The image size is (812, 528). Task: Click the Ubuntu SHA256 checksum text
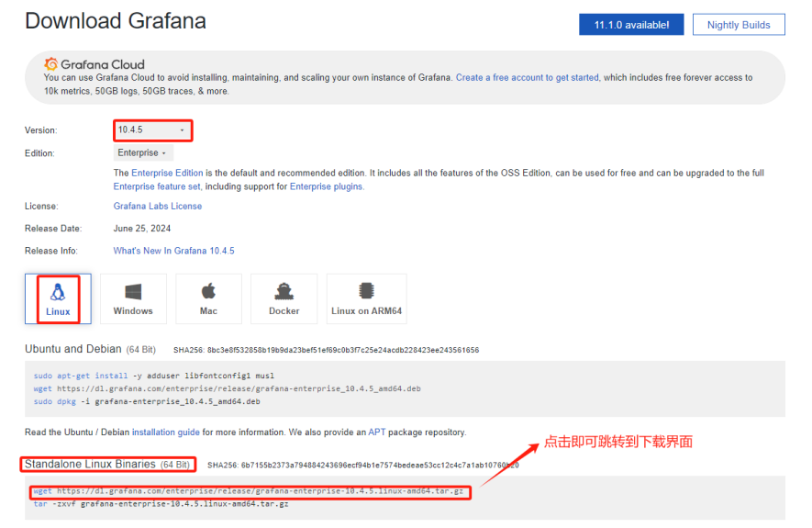tap(327, 350)
